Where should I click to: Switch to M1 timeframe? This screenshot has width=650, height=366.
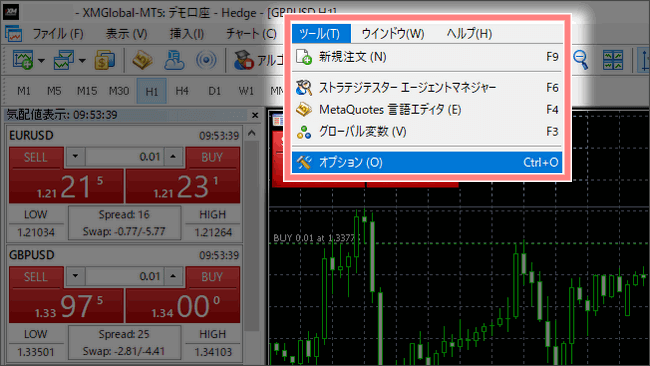[x=24, y=91]
